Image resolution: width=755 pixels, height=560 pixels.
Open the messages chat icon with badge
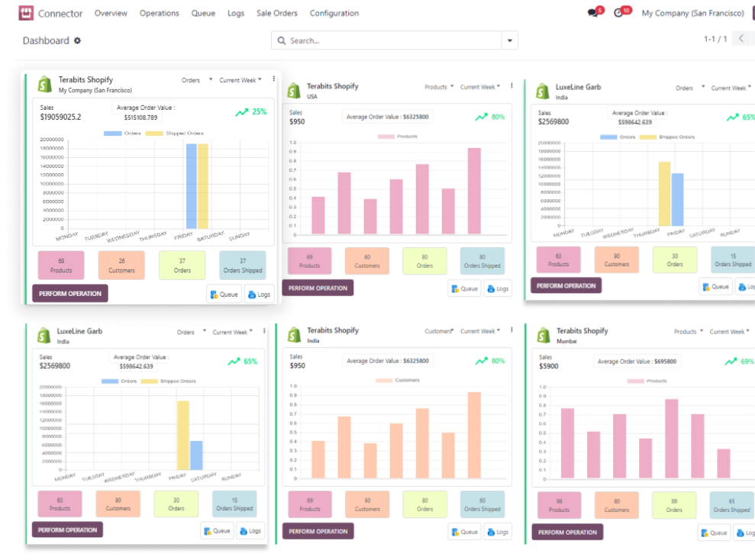pos(593,13)
